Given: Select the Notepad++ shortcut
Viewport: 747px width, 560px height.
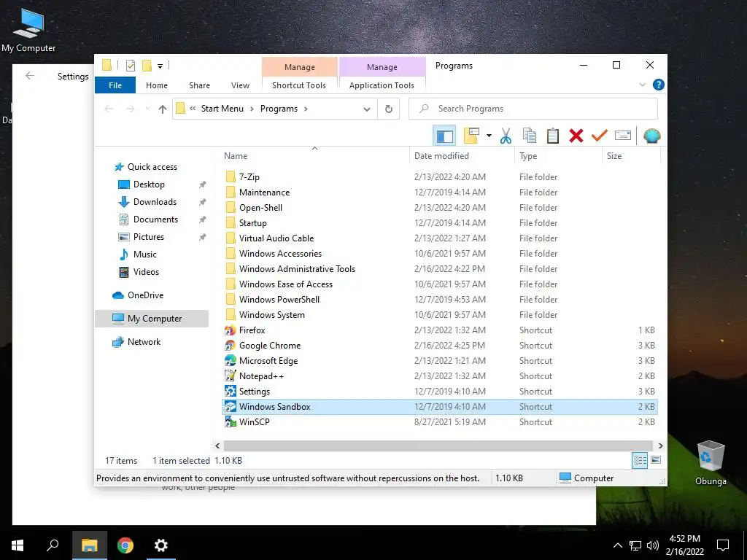Looking at the screenshot, I should (261, 376).
